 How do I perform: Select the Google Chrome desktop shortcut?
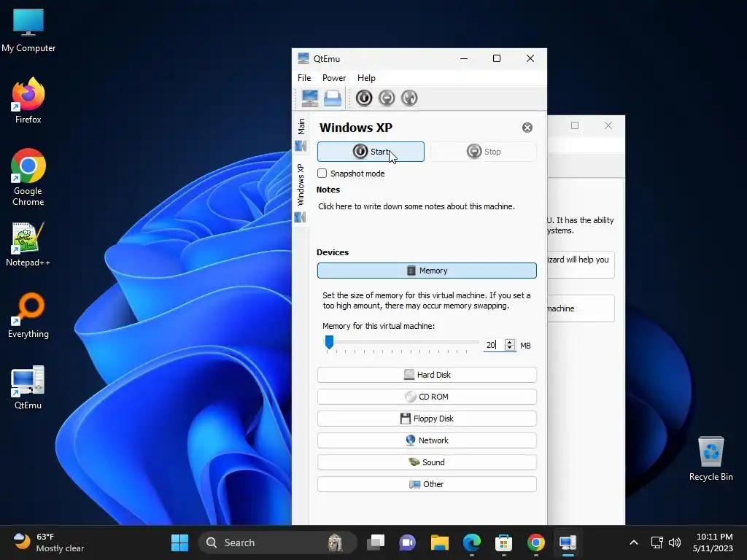pyautogui.click(x=28, y=177)
